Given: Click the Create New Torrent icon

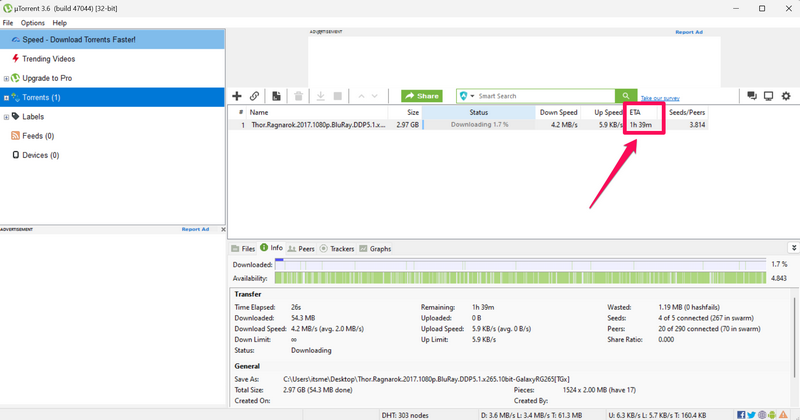Looking at the screenshot, I should [x=276, y=96].
